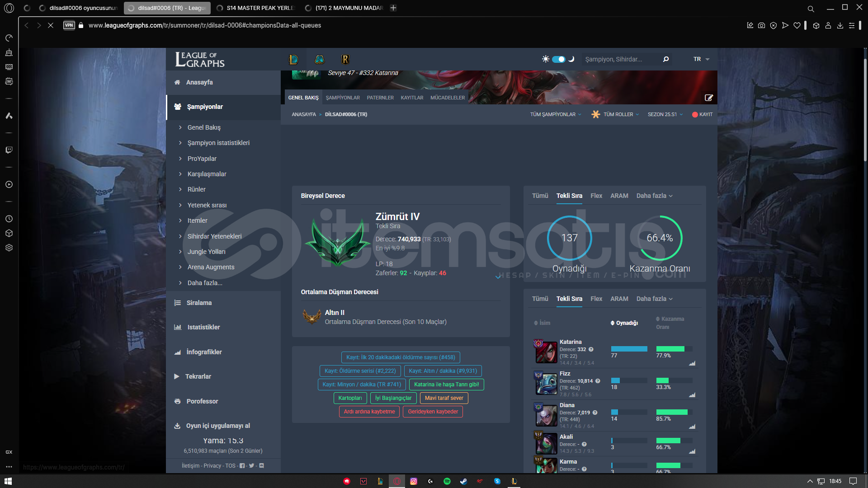Open GX Control speedometer icon in sidebar
This screenshot has height=488, width=868.
[x=9, y=38]
